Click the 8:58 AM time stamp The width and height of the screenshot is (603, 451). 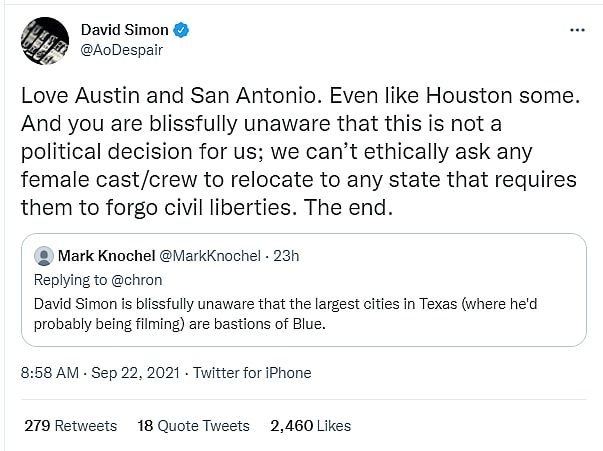click(50, 373)
